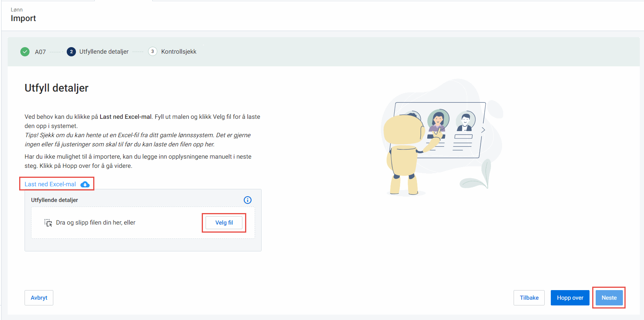Open the info icon in Utfyllende detaljer panel
The height and width of the screenshot is (320, 644).
pyautogui.click(x=248, y=200)
